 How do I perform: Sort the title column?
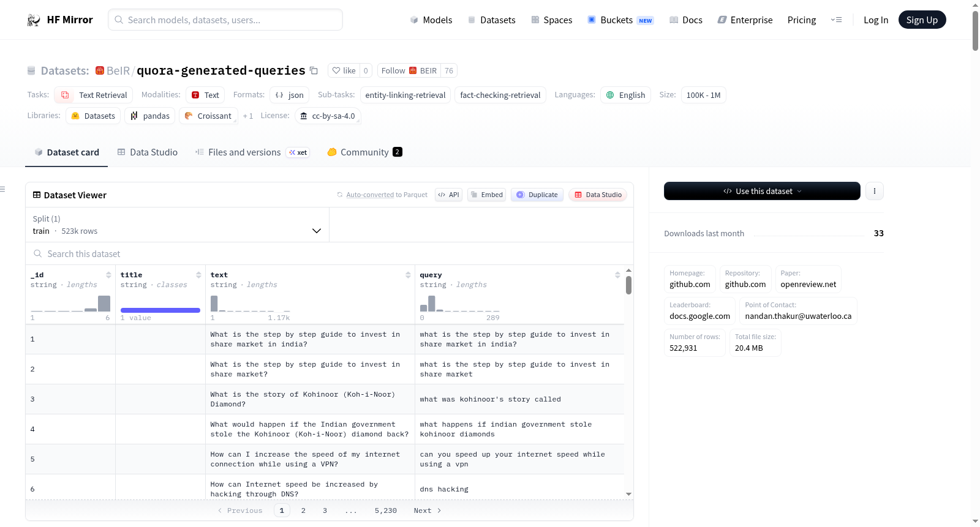click(198, 275)
